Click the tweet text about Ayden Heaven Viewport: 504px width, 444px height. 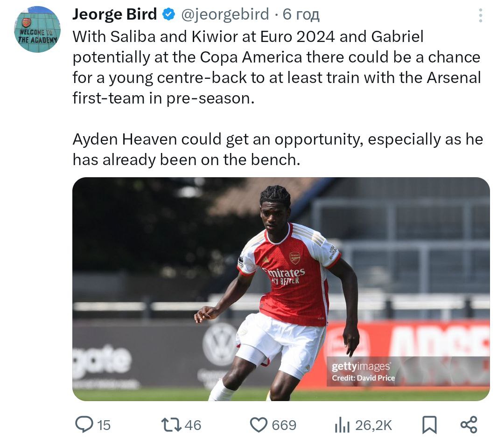coord(277,149)
